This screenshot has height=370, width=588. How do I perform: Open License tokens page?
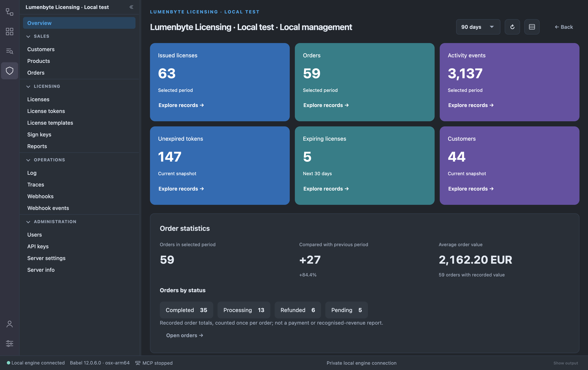(x=46, y=111)
